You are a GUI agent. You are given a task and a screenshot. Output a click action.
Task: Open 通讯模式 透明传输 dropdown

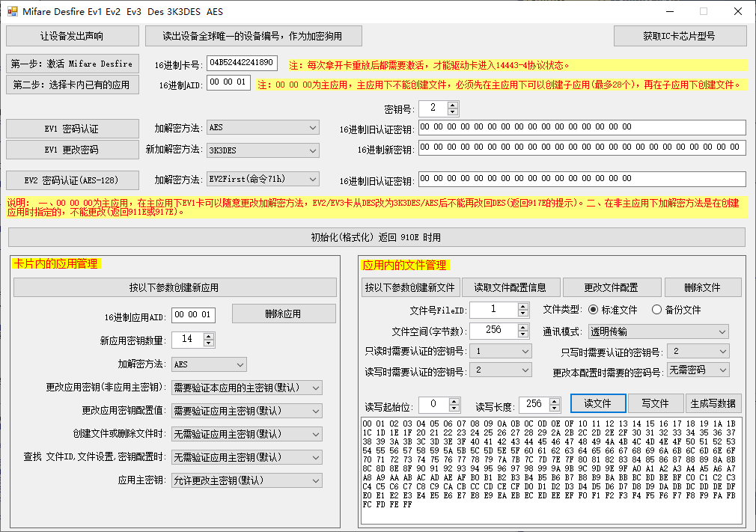click(659, 331)
